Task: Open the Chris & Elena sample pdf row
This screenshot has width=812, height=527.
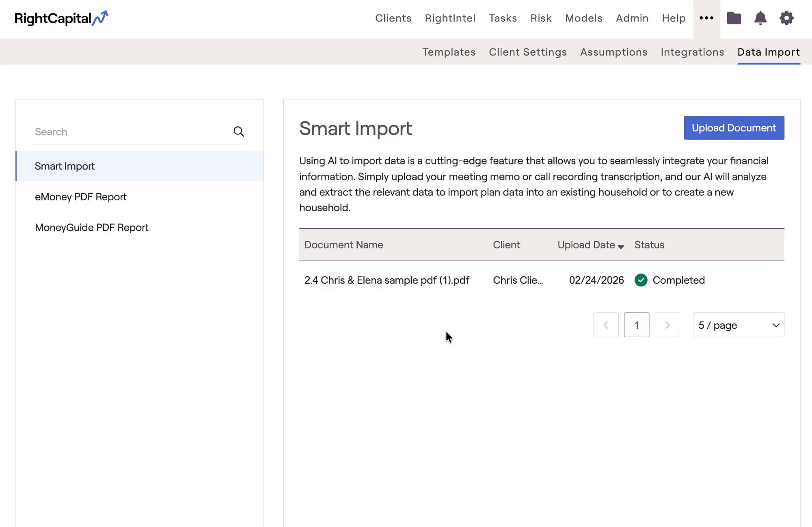Action: click(x=387, y=280)
